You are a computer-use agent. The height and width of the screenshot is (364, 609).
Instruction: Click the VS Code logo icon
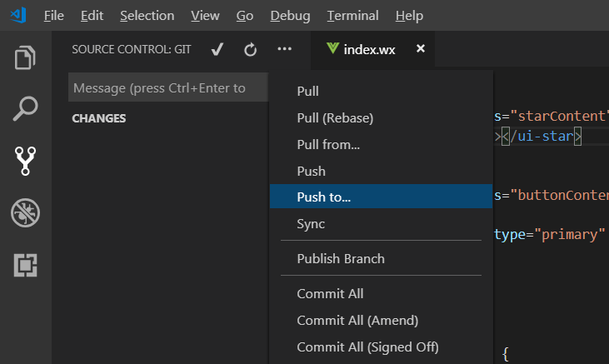point(18,16)
